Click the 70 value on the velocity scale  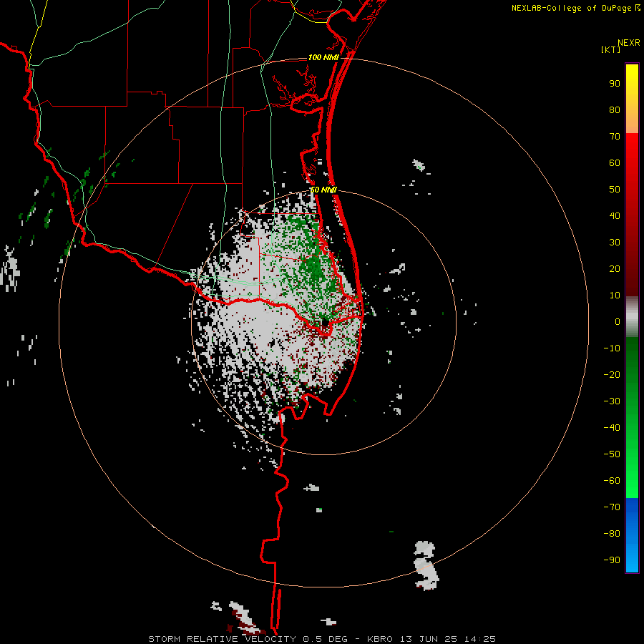[615, 137]
